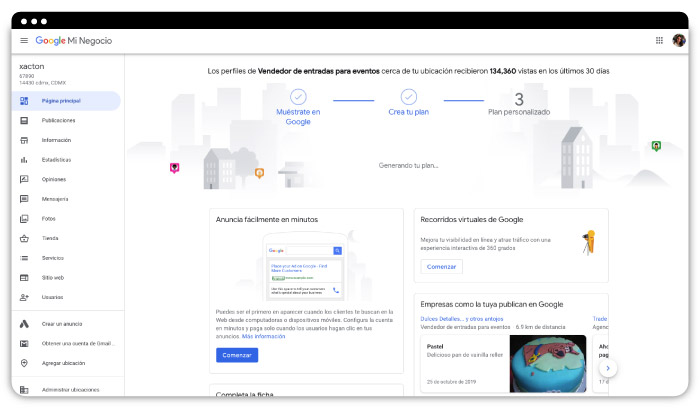Open the account profile avatar
700x408 pixels.
679,41
